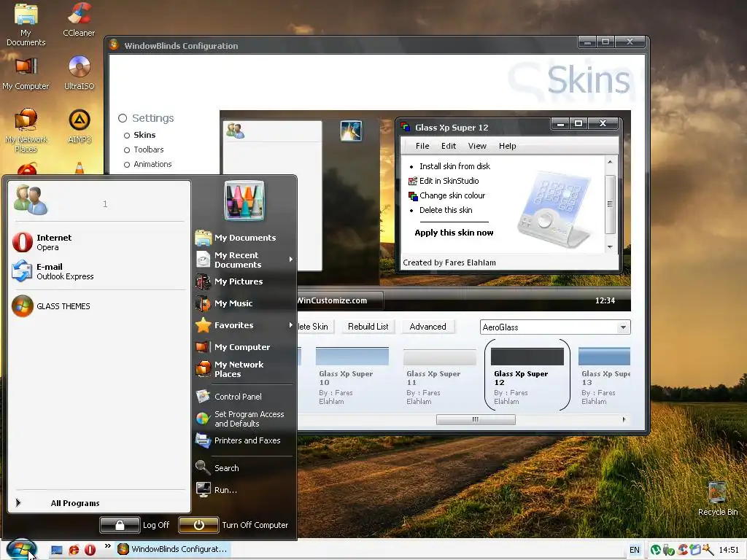Click the Log Off lock button
The height and width of the screenshot is (560, 747).
coord(120,525)
